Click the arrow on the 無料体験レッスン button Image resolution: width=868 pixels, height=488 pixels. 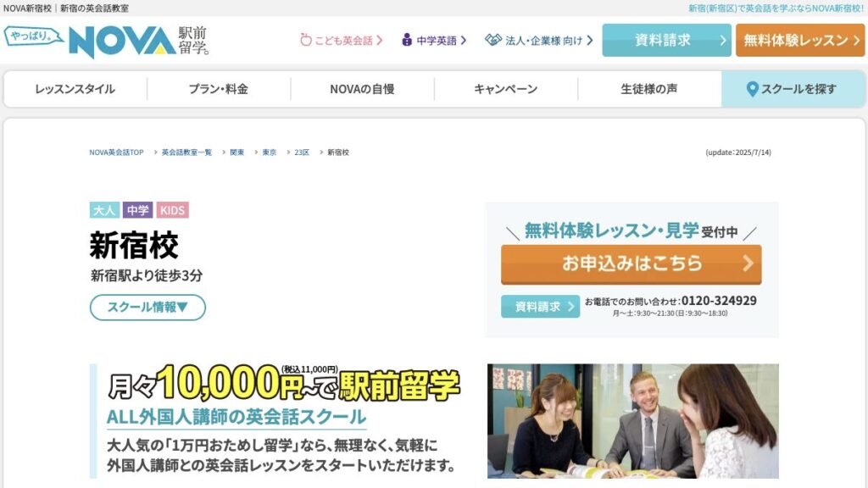(x=856, y=41)
